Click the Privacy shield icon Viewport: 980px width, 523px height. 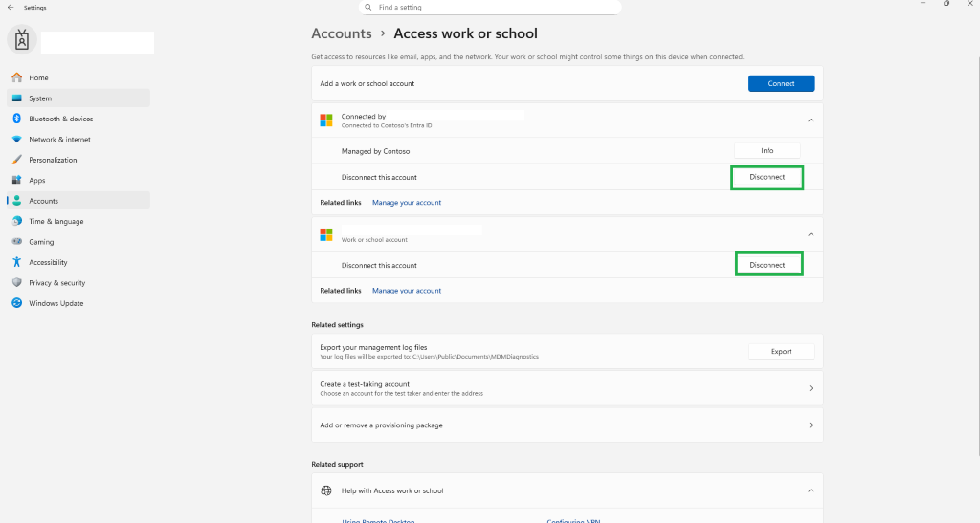pyautogui.click(x=17, y=283)
